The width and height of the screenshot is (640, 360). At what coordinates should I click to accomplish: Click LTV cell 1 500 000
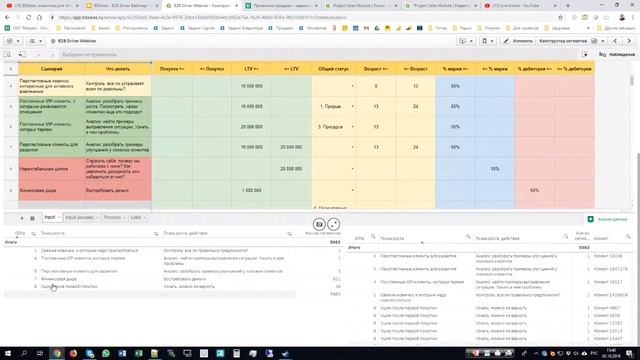(x=251, y=191)
